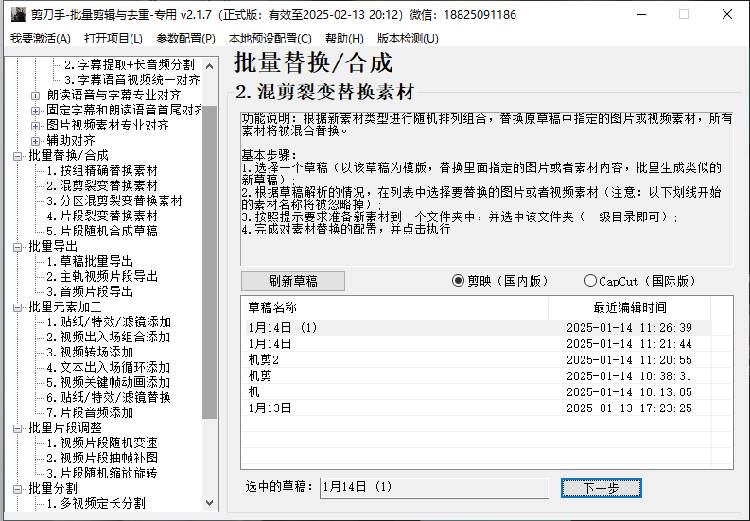The width and height of the screenshot is (750, 521).
Task: Open the 参数配置(P) menu
Action: coord(186,38)
